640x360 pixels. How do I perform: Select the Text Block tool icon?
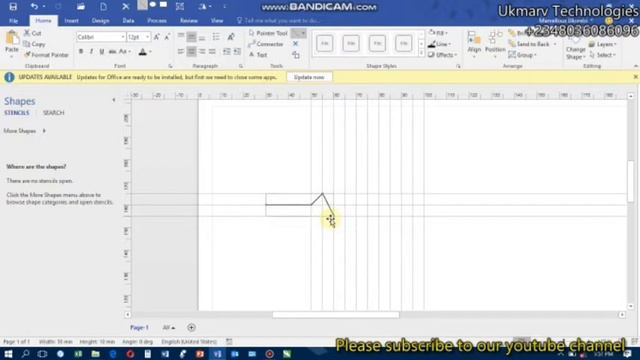296,55
